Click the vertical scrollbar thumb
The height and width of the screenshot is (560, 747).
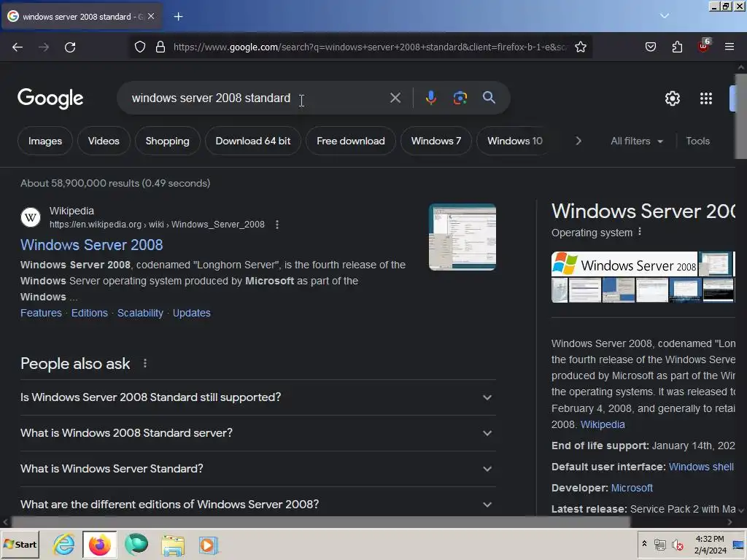pos(741,116)
